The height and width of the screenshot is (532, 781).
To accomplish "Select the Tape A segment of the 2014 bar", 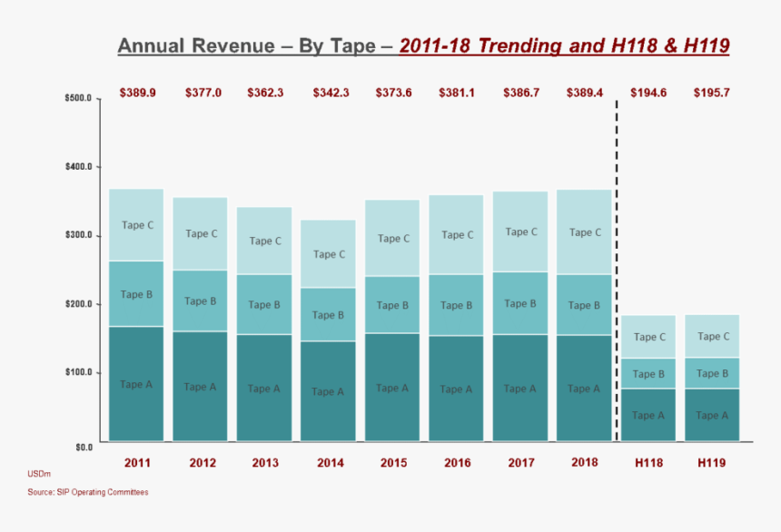I will [328, 391].
